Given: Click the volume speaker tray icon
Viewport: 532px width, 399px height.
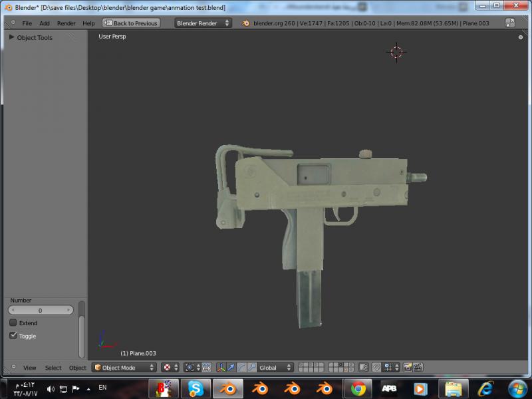Looking at the screenshot, I should click(51, 389).
